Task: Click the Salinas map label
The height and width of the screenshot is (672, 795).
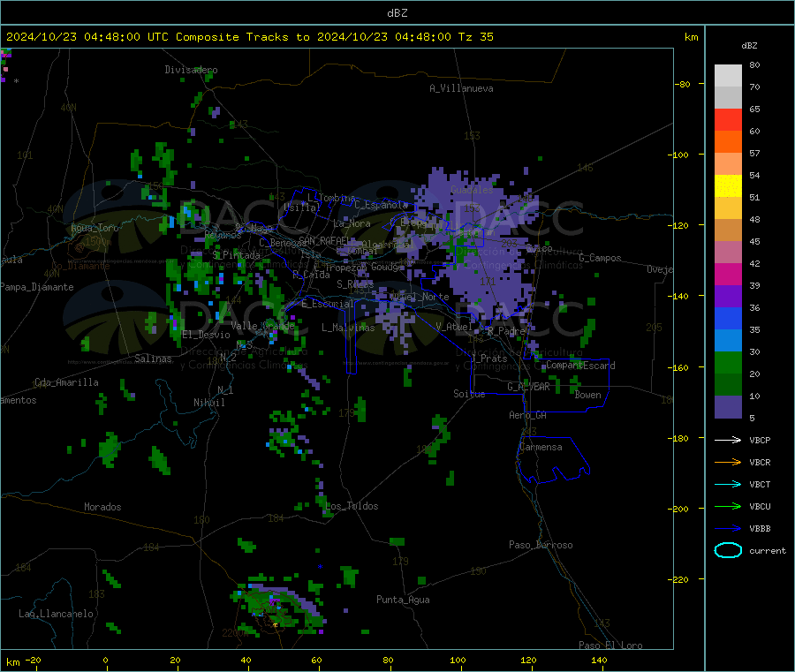Action: (x=153, y=359)
